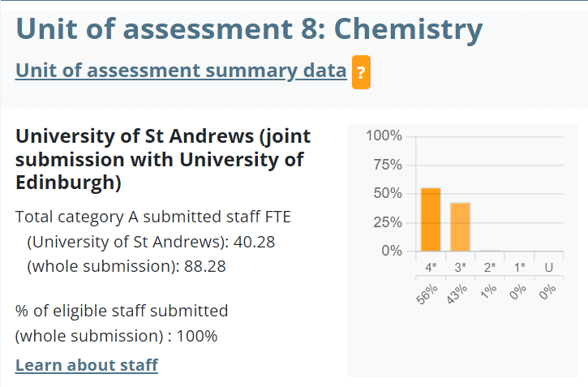The width and height of the screenshot is (588, 387).
Task: Click the 100% label on the vertical axis
Action: pyautogui.click(x=384, y=135)
